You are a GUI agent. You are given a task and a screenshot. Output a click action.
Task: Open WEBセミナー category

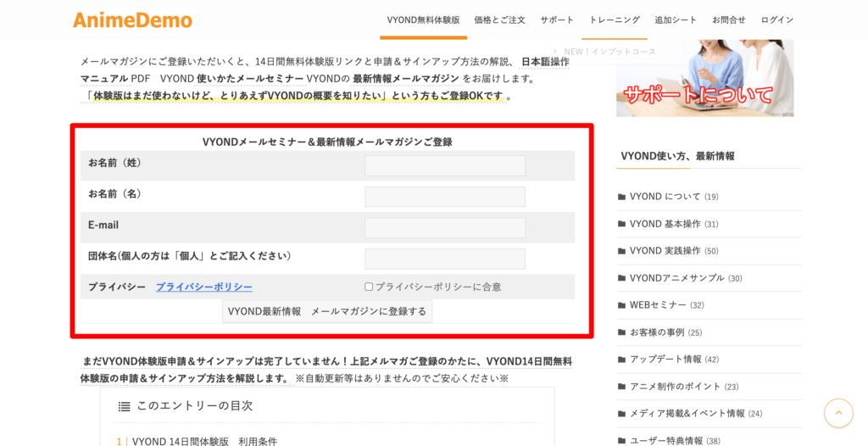coord(658,305)
